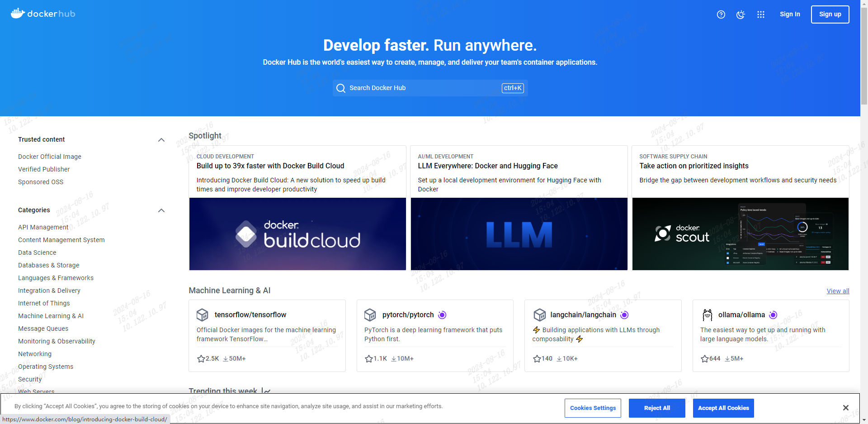Screen dimensions: 868x424
Task: Select the Integration & Delivery category
Action: coord(49,291)
